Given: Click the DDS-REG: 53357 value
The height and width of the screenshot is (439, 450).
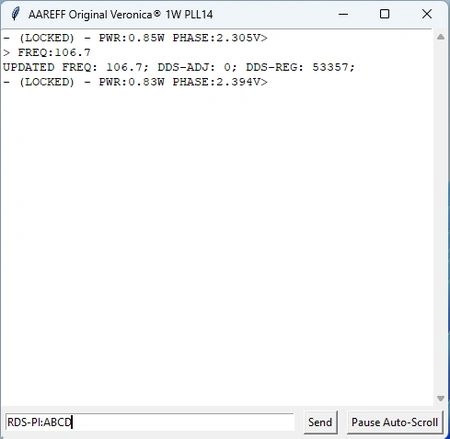Looking at the screenshot, I should (300, 67).
